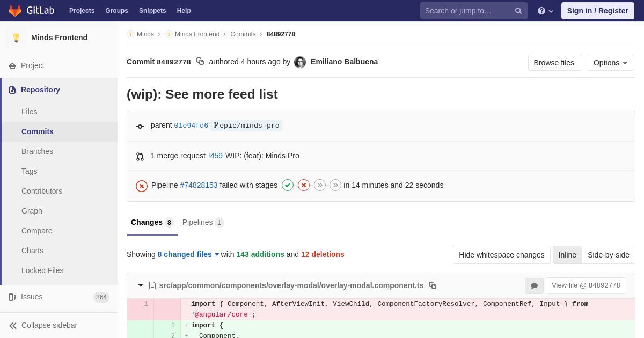Click the GitLab fox logo
Viewport: 644px width, 338px height.
tap(15, 11)
